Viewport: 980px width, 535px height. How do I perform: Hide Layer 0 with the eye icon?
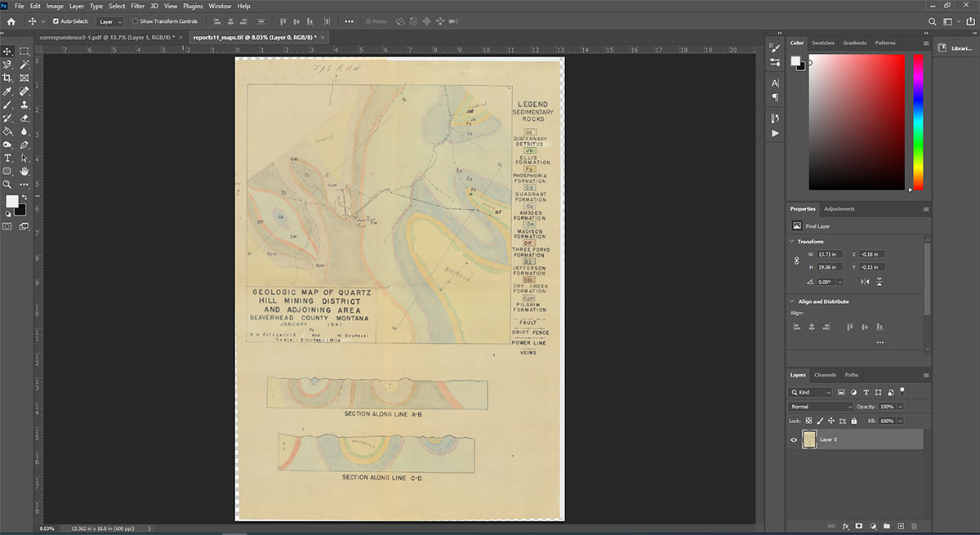click(x=794, y=439)
